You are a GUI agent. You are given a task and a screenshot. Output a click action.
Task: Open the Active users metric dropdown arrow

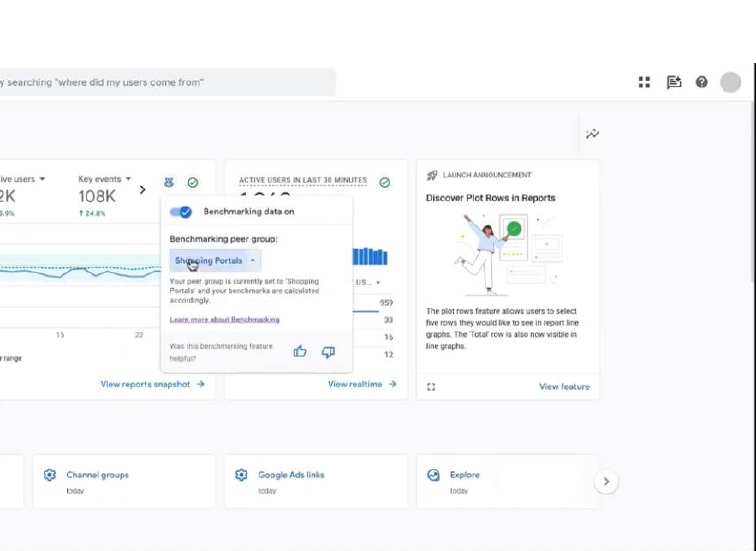42,179
